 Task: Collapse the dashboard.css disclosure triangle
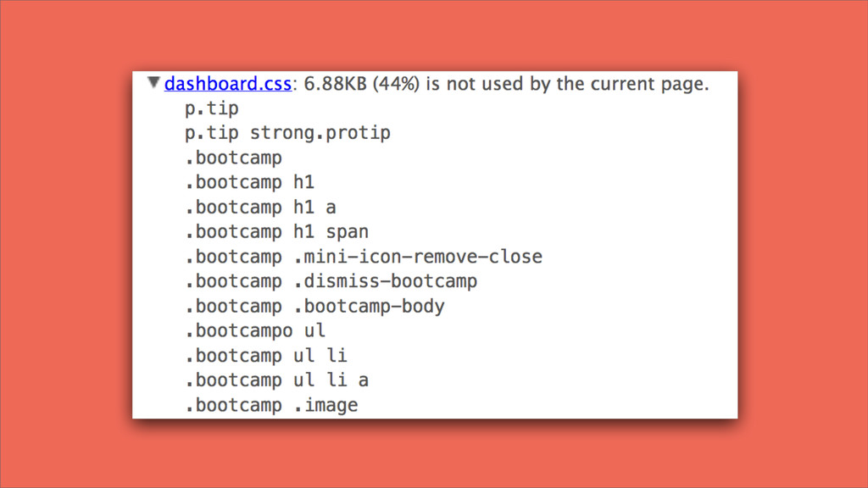point(153,83)
